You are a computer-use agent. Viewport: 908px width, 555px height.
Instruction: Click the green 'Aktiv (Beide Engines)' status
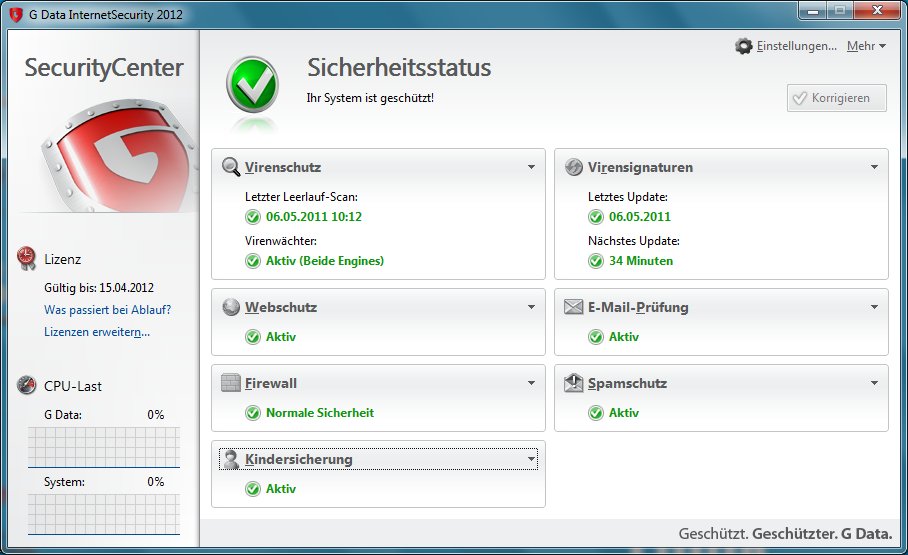[324, 261]
